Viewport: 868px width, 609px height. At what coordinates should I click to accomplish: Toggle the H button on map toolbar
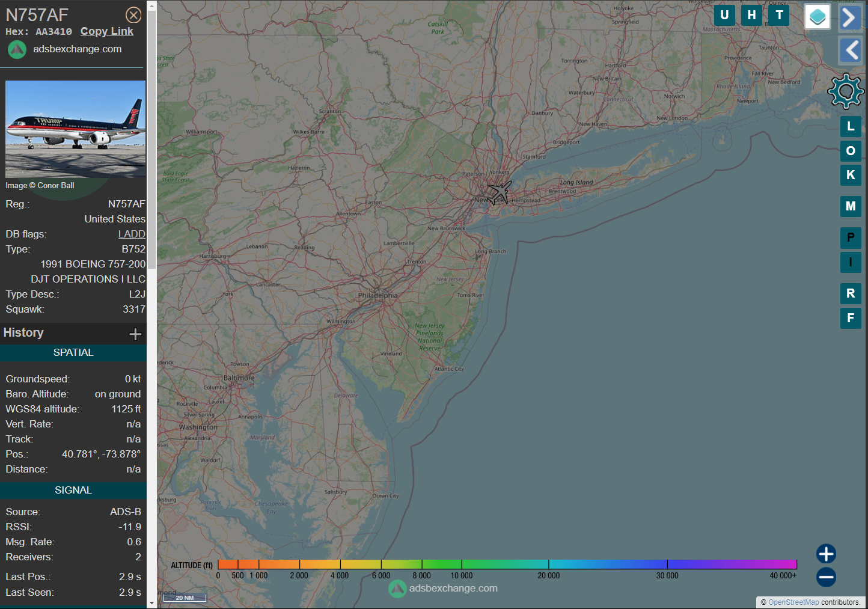[x=751, y=15]
